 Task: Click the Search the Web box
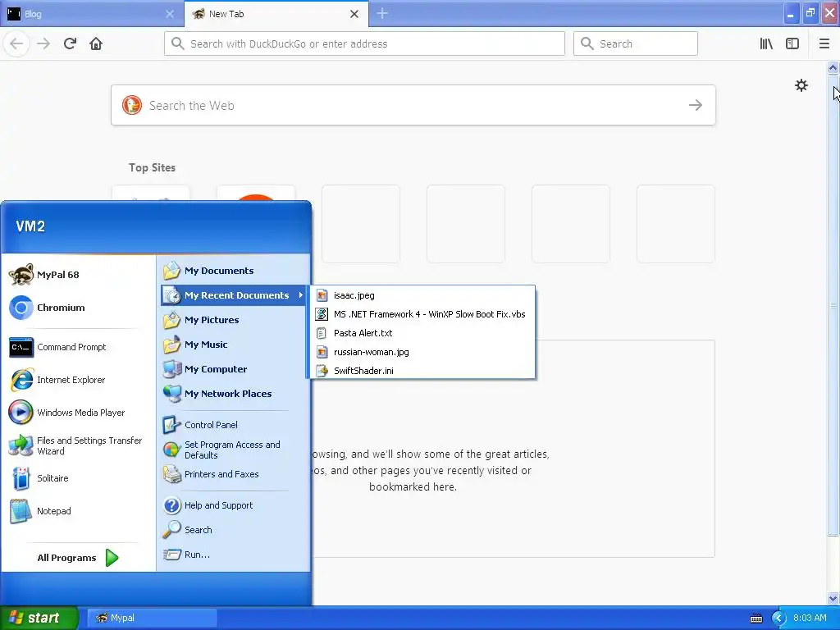tap(413, 105)
